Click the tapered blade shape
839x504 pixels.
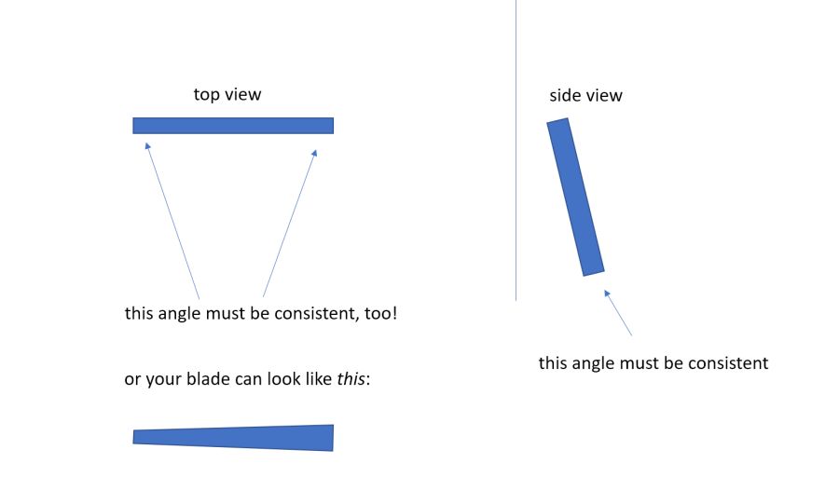tap(233, 438)
